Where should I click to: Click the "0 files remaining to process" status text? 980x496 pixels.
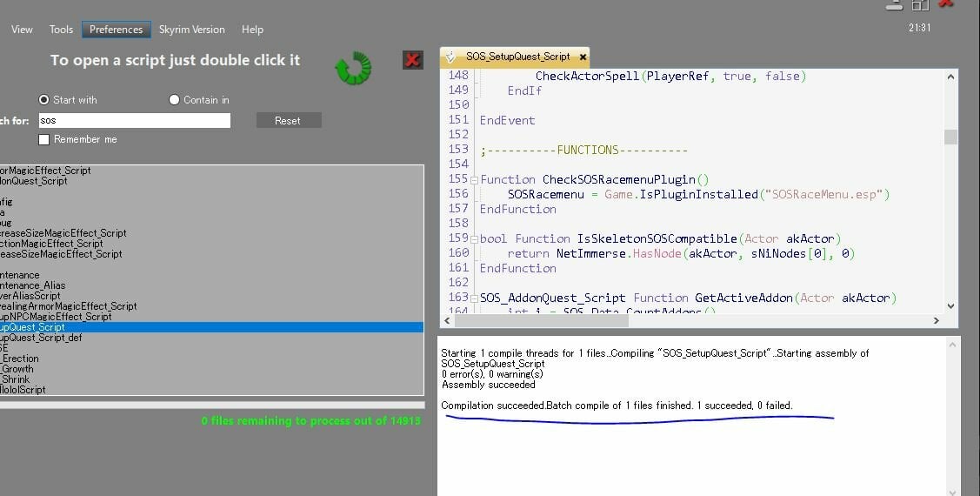click(x=310, y=421)
